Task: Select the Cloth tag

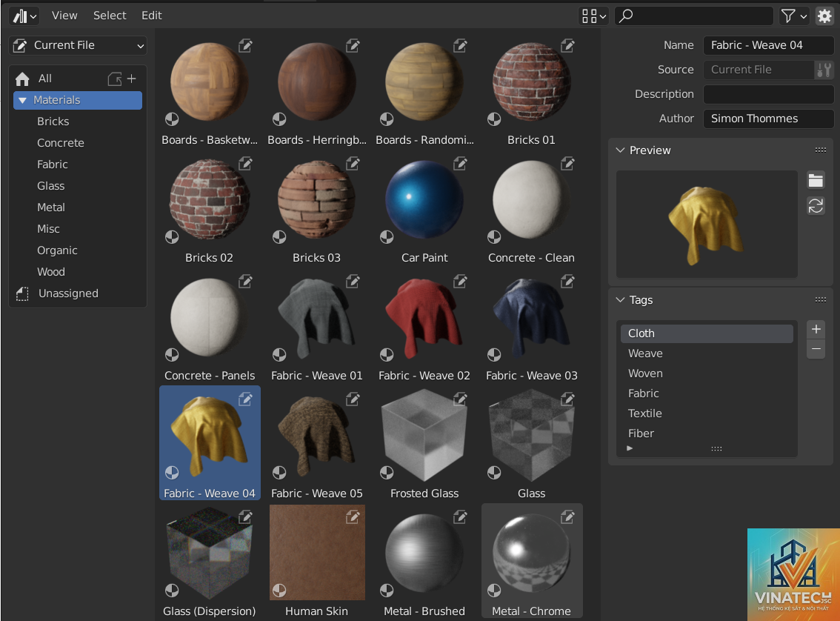Action: [707, 333]
